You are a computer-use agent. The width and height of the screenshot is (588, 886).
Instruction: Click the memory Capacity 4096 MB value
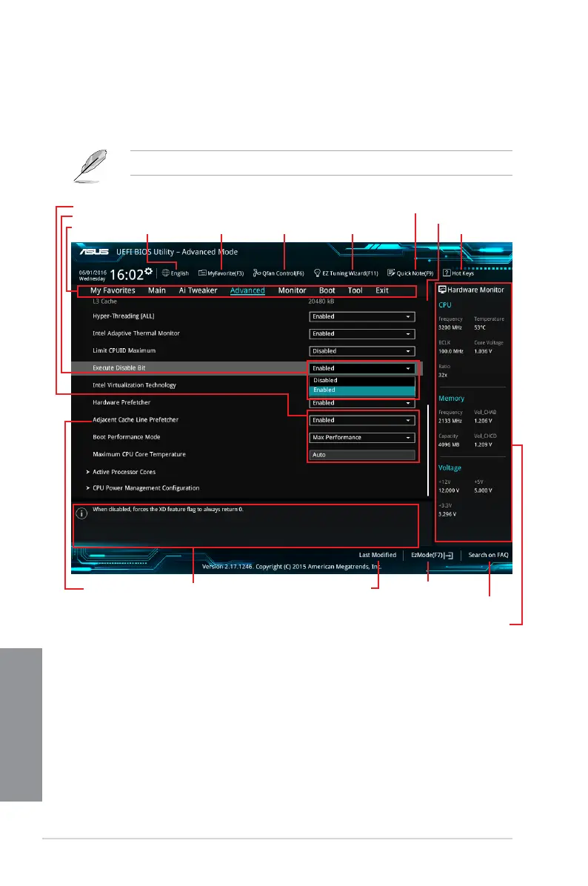pyautogui.click(x=449, y=444)
